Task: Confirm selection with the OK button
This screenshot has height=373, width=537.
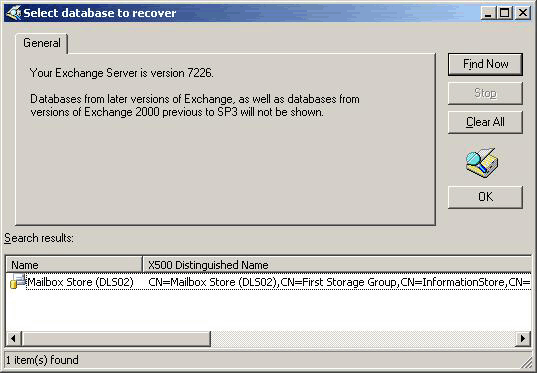Action: tap(485, 197)
